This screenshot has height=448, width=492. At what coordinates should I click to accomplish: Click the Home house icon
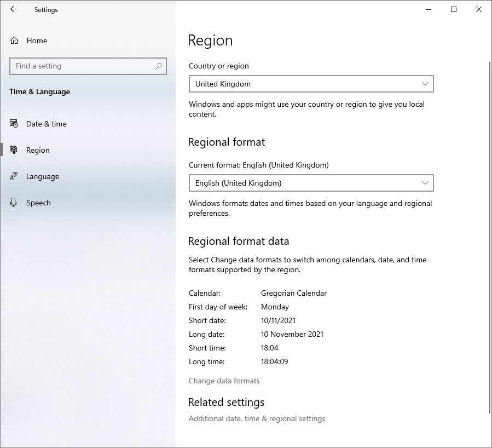14,41
